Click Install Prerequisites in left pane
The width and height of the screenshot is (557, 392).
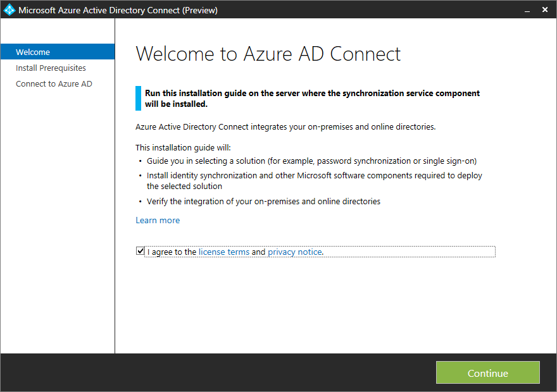click(x=51, y=68)
